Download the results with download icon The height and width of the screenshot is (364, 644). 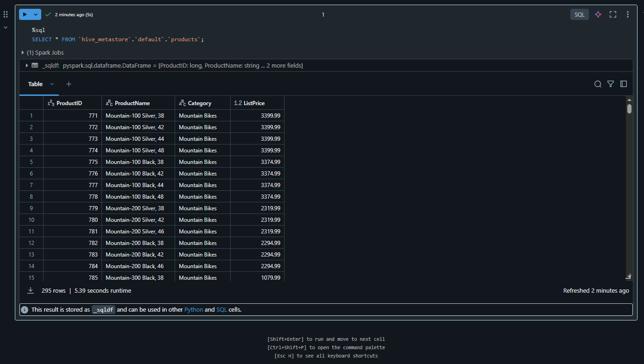[x=31, y=290]
